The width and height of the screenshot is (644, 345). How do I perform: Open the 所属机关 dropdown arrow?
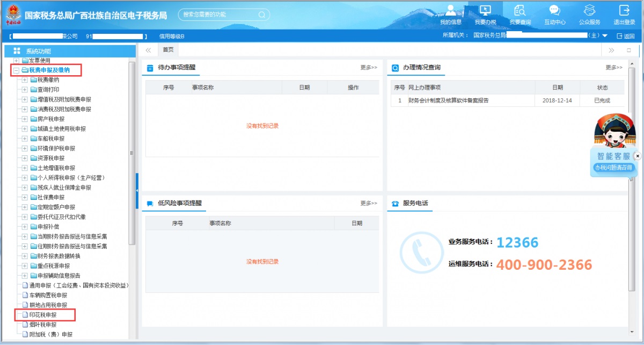coord(605,36)
